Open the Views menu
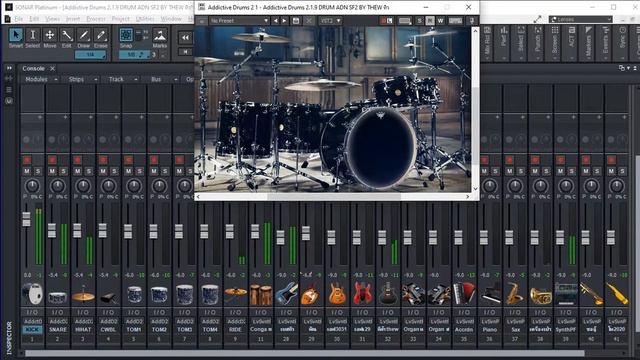640x360 pixels. click(x=52, y=19)
